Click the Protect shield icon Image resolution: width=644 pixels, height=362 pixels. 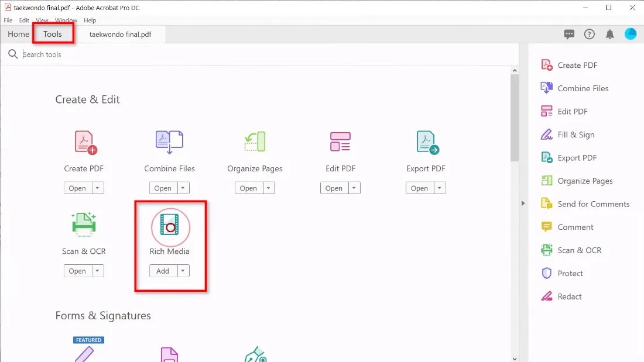pos(547,273)
